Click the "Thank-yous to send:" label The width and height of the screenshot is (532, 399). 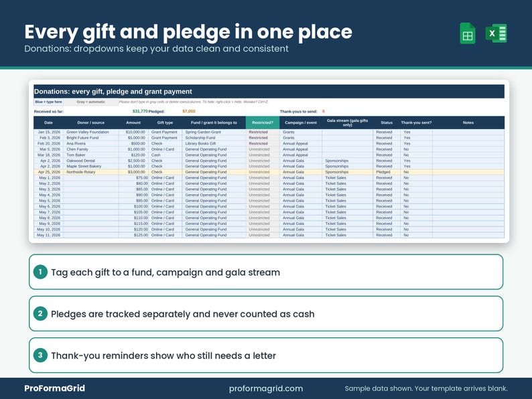[299, 112]
